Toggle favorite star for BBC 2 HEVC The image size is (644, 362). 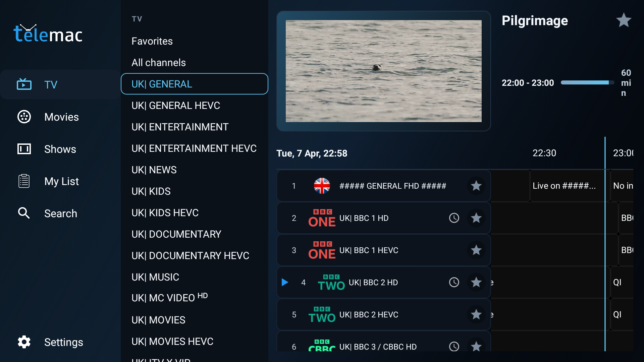click(x=476, y=315)
